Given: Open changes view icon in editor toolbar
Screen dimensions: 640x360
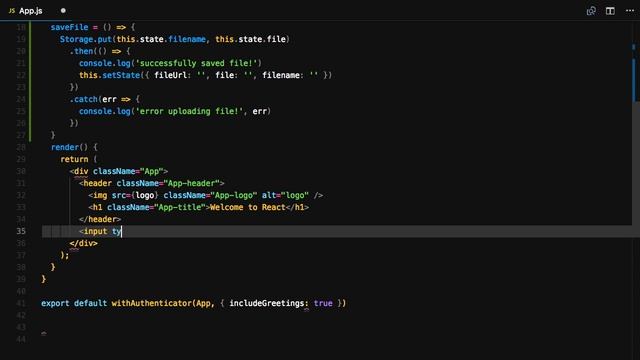Looking at the screenshot, I should click(x=591, y=11).
